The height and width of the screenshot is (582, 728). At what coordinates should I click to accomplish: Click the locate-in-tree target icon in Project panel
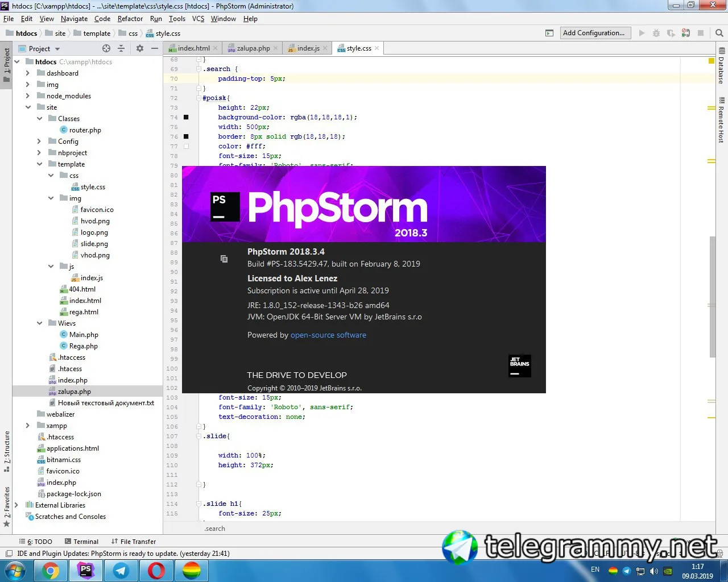coord(106,48)
